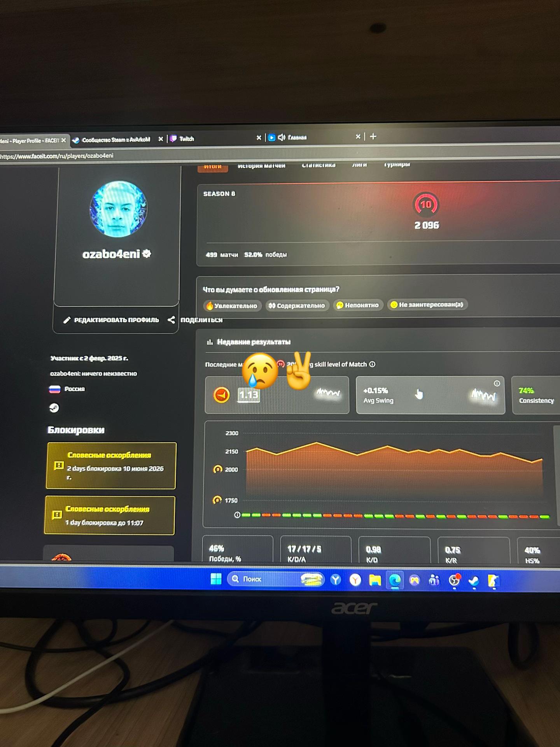Click the 52.0% победы text
This screenshot has height=747, width=560.
click(265, 254)
